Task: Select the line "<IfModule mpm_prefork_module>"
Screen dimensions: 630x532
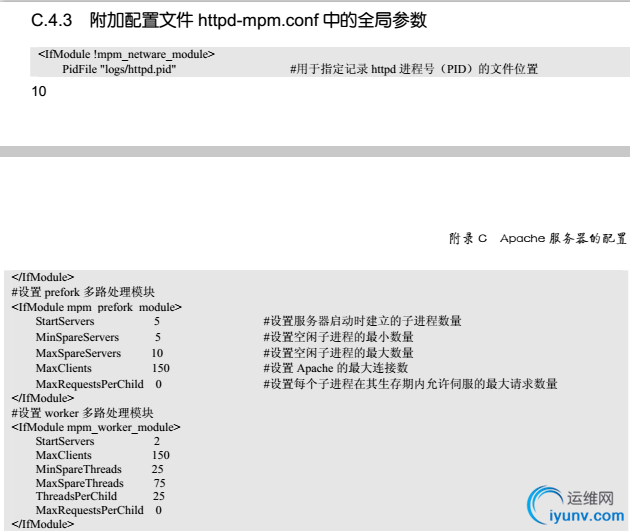Action: click(96, 307)
